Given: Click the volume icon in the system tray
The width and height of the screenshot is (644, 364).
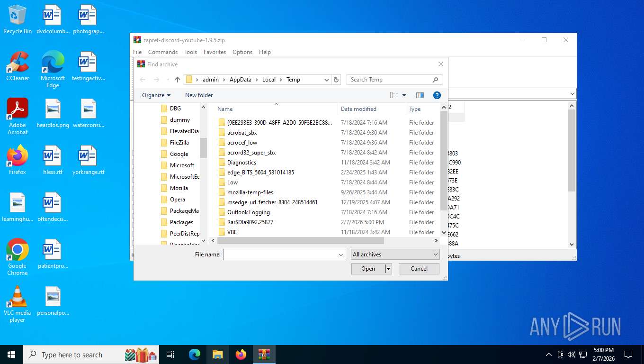Looking at the screenshot, I should (x=572, y=355).
